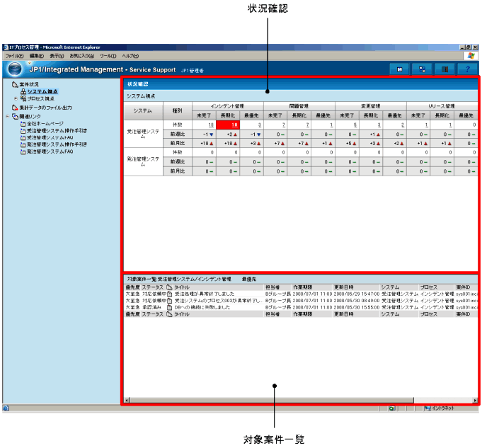Expand the プロセス視点 tree node
This screenshot has height=448, width=482.
16,99
